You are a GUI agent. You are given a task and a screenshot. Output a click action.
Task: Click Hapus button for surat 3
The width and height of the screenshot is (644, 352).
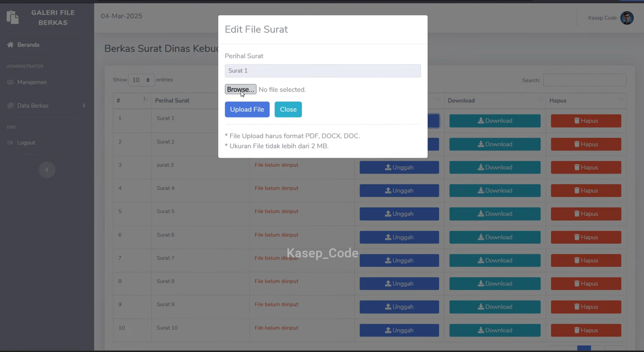pyautogui.click(x=586, y=167)
